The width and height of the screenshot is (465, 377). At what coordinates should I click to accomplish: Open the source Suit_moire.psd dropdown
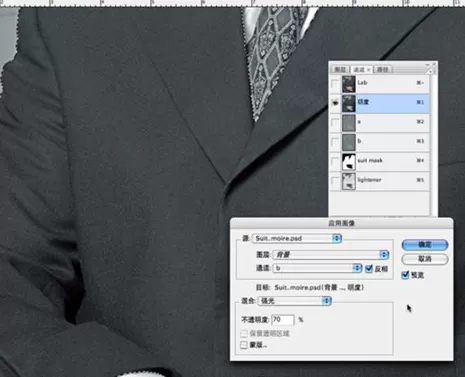click(x=297, y=238)
